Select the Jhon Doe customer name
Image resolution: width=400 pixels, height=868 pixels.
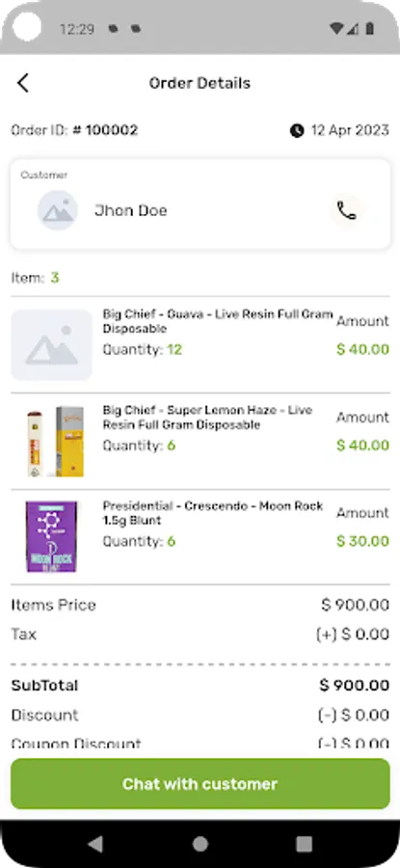(x=130, y=210)
